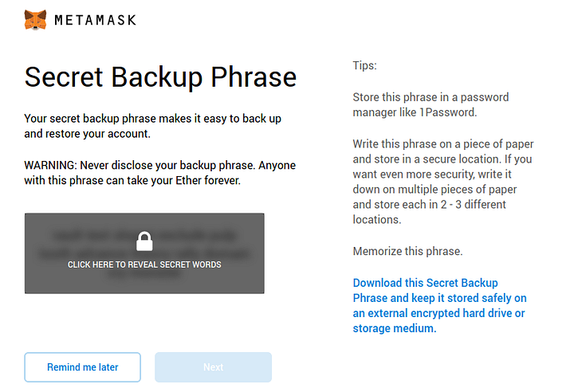Click 'Write this phrase on a piece of paper' tip
This screenshot has width=574, height=392.
443,144
